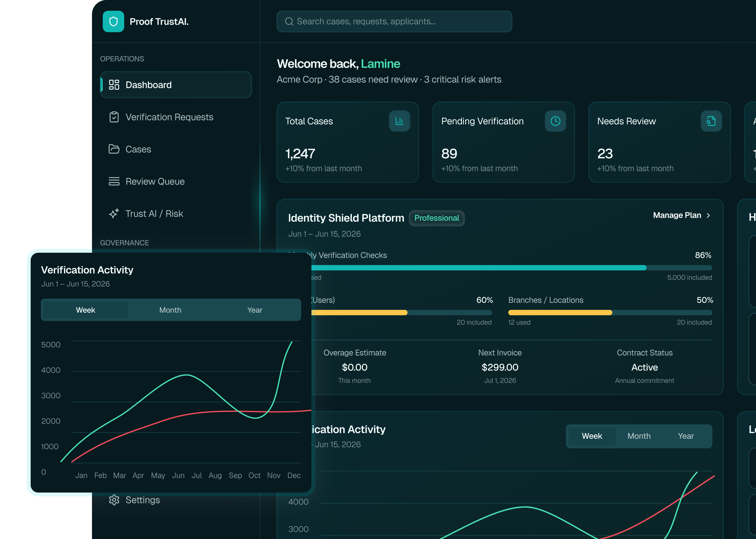Select Week in the floating Verification Activity card
Viewport: 756px width, 539px height.
[x=86, y=310]
